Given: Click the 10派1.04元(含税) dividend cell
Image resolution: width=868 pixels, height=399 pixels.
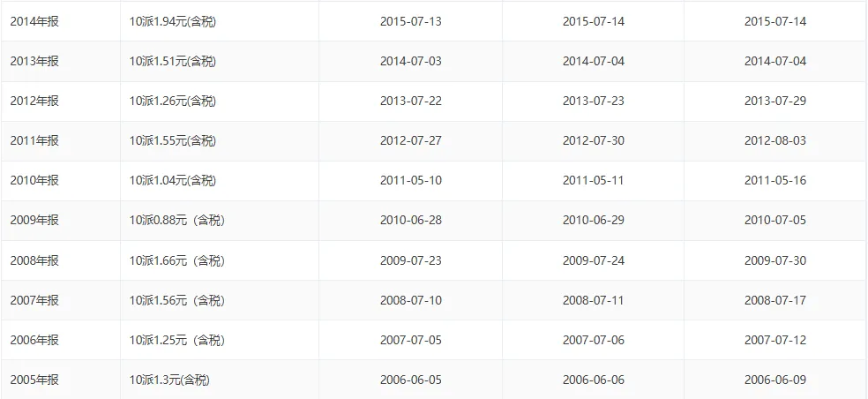Looking at the screenshot, I should pos(173,181).
